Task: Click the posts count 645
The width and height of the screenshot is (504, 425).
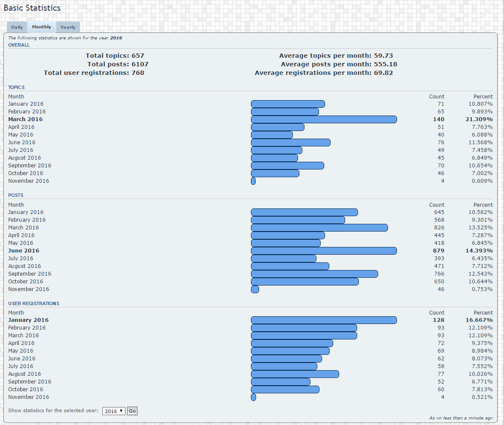Action: [439, 212]
